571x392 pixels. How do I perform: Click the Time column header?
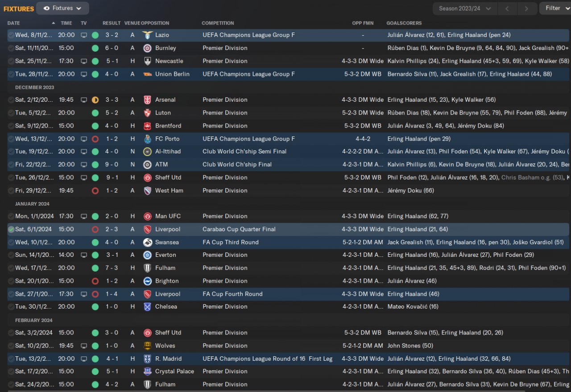(66, 23)
